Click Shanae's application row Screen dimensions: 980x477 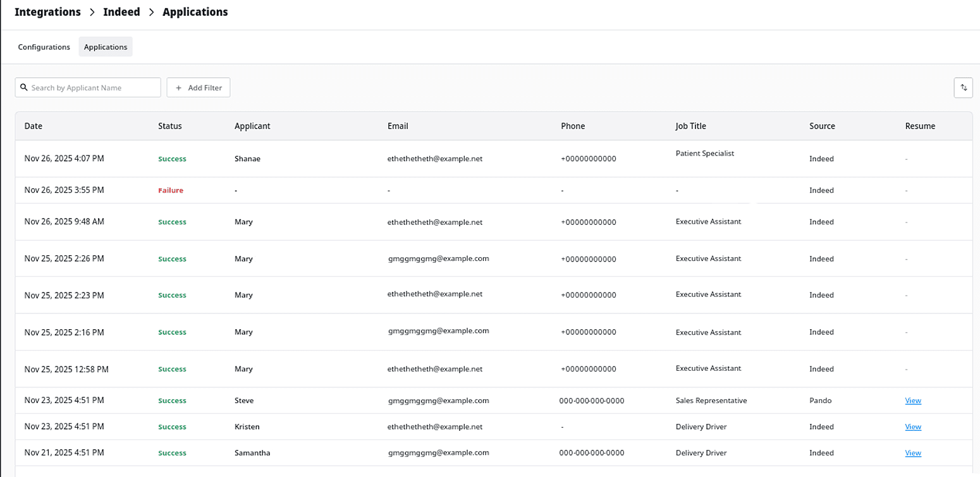(x=443, y=159)
